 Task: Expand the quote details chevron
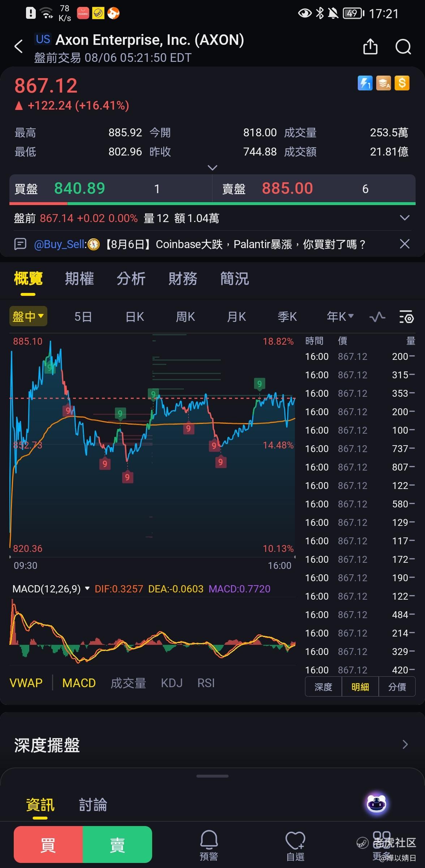tap(212, 167)
